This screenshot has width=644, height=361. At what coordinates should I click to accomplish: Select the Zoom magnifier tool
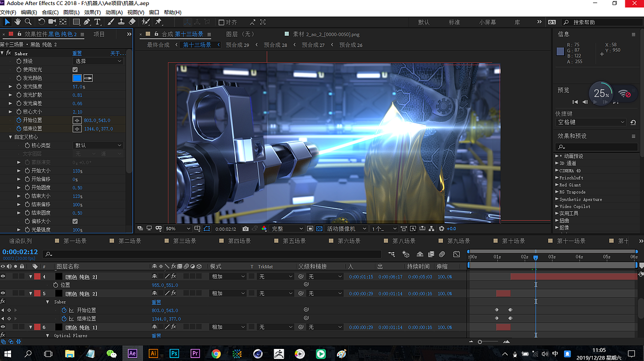[28, 22]
